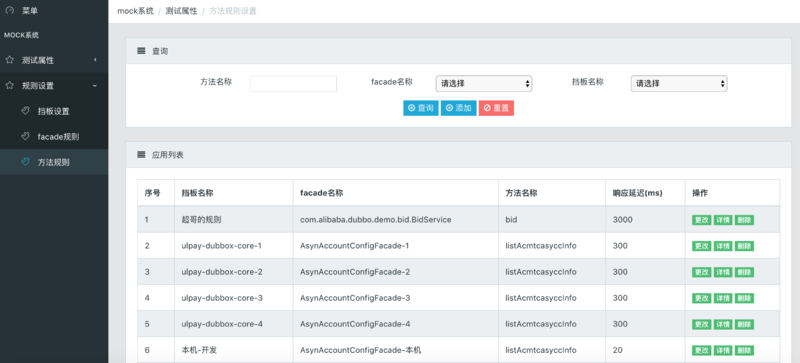Click the blue 查询 button
The image size is (800, 363).
[420, 108]
